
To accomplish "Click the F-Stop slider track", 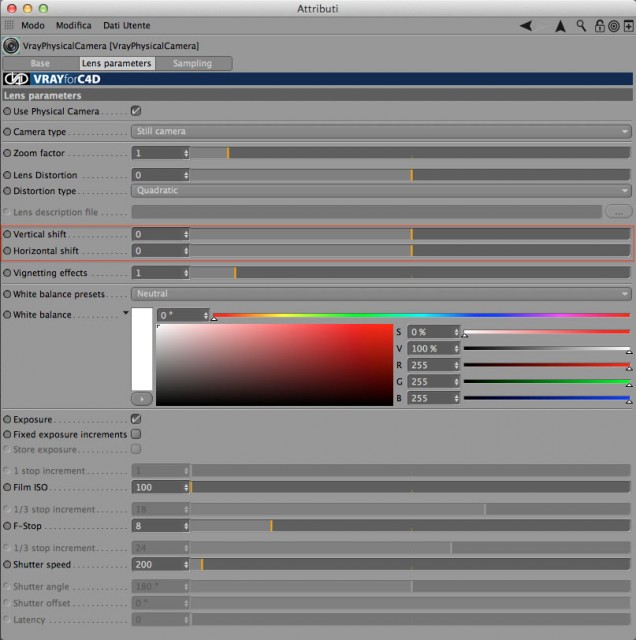I will click(410, 526).
